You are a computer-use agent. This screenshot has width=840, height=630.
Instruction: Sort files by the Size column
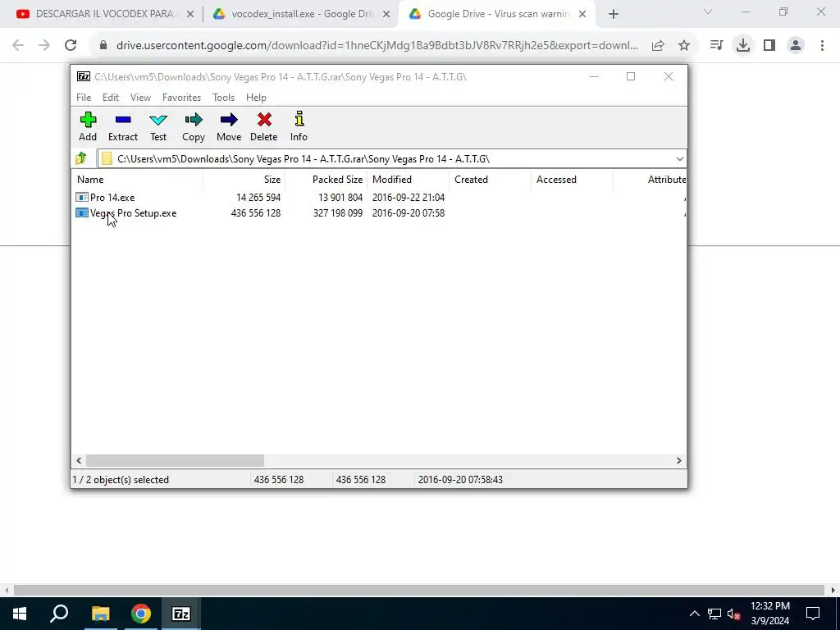pyautogui.click(x=244, y=180)
